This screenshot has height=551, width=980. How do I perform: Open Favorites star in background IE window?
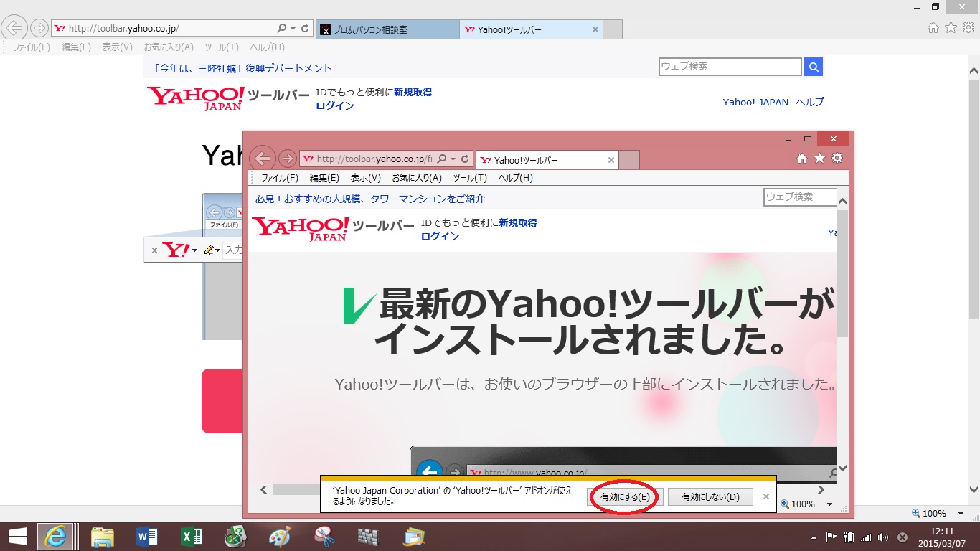pyautogui.click(x=951, y=27)
